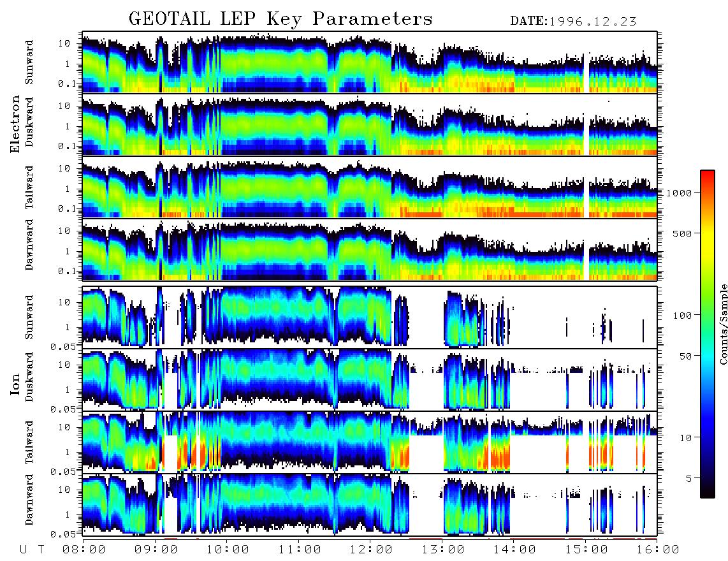Screen dimensions: 728x561
Task: Click the 11:00 time axis label
Action: tap(300, 550)
